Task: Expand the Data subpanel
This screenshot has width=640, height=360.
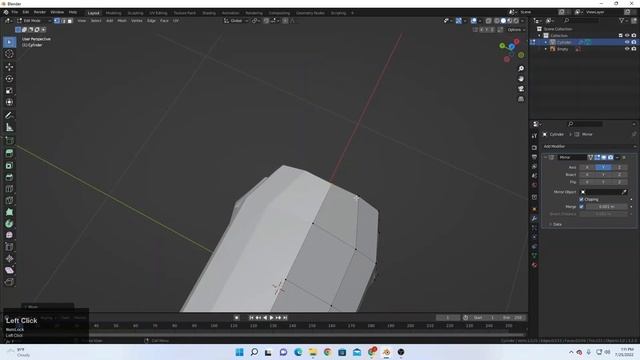Action: tap(551, 224)
